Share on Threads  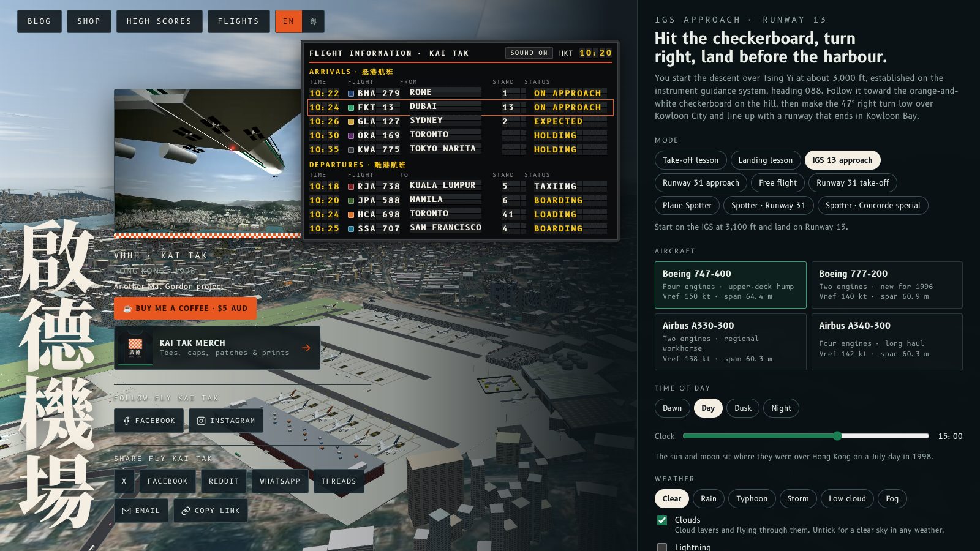339,481
